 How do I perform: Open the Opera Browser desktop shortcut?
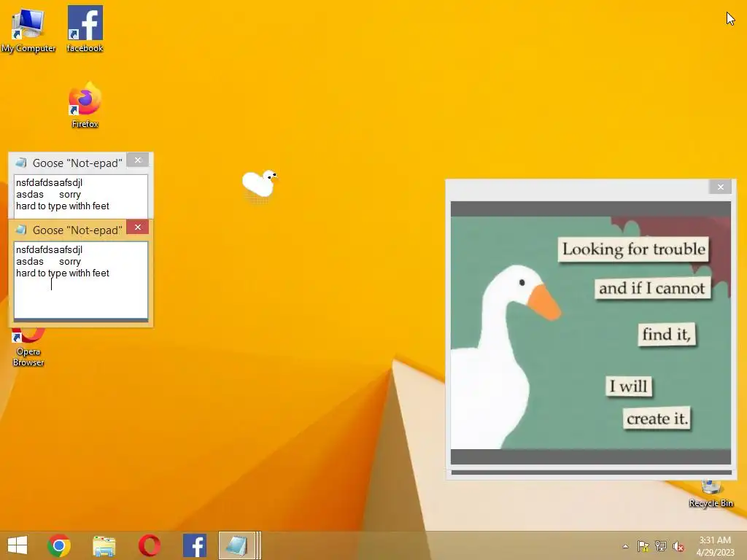click(28, 348)
